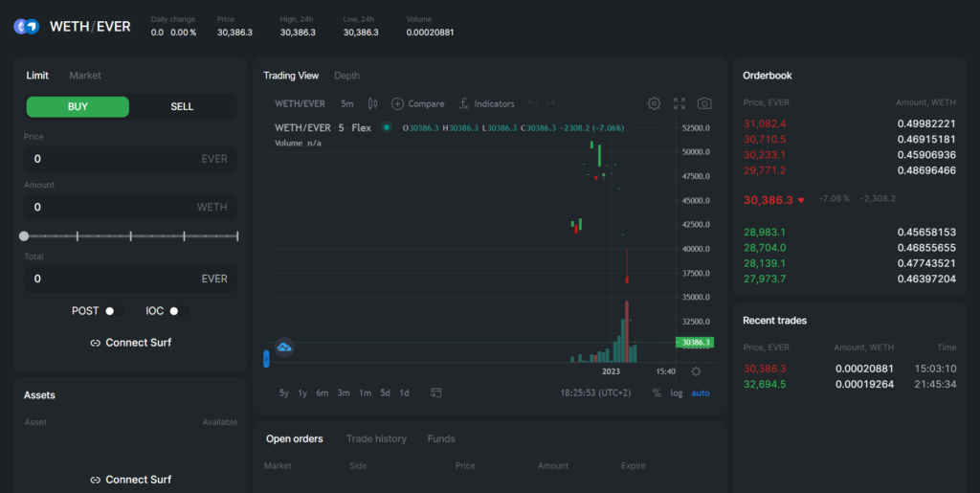Focus the Total EVER input field
Viewport: 980px width, 493px height.
(x=130, y=279)
